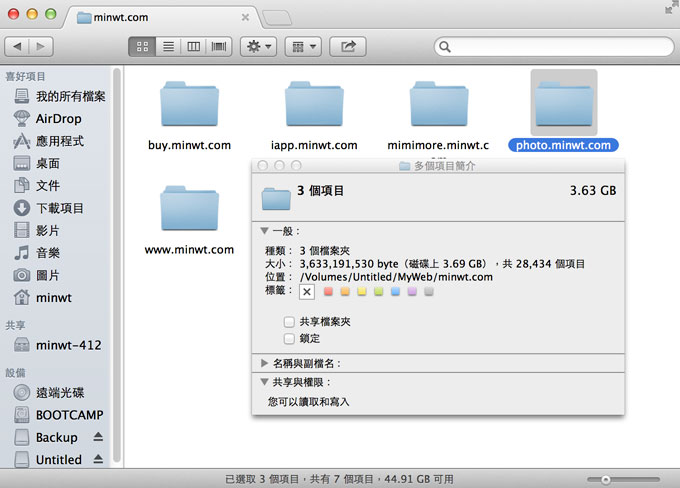Viewport: 680px width, 488px height.
Task: Open a new tab next to minwt.com
Action: pos(277,18)
